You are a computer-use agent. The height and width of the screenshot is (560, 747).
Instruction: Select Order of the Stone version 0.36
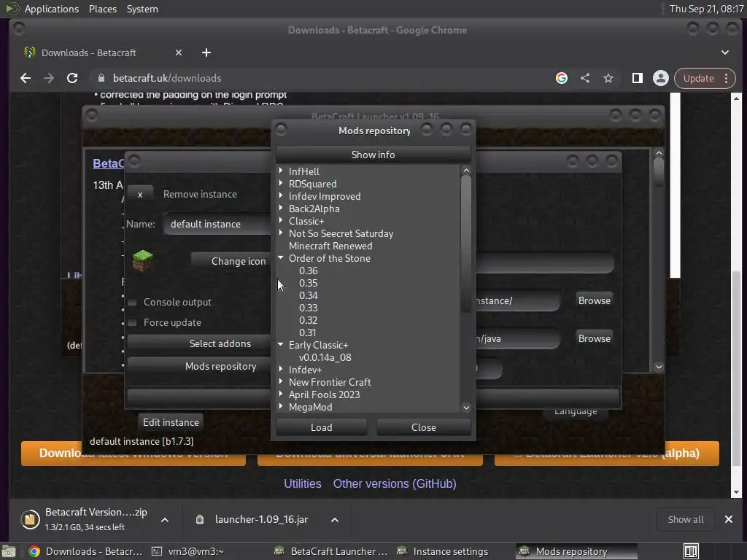[x=309, y=271]
